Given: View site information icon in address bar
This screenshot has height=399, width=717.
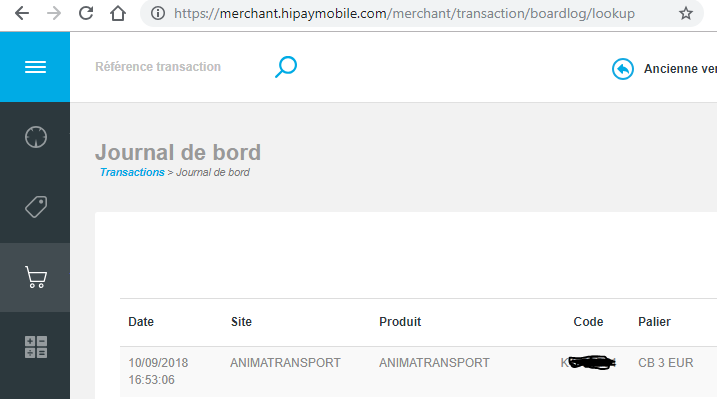Looking at the screenshot, I should [x=158, y=13].
